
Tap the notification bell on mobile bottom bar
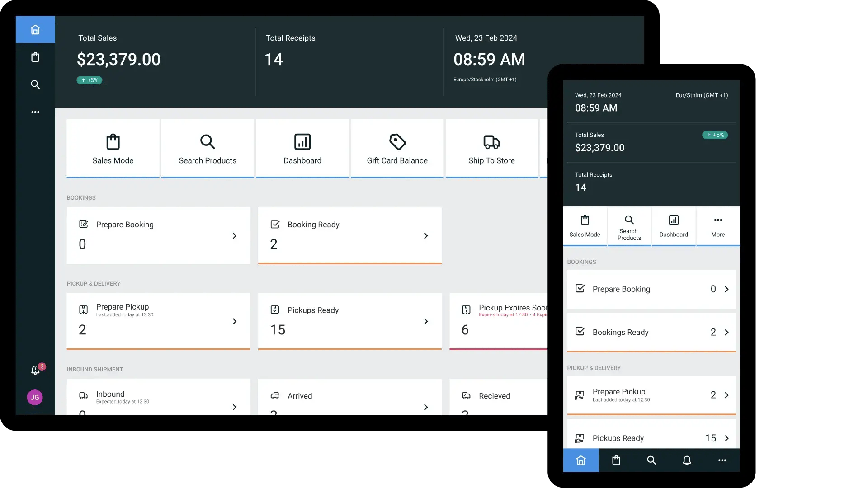687,460
